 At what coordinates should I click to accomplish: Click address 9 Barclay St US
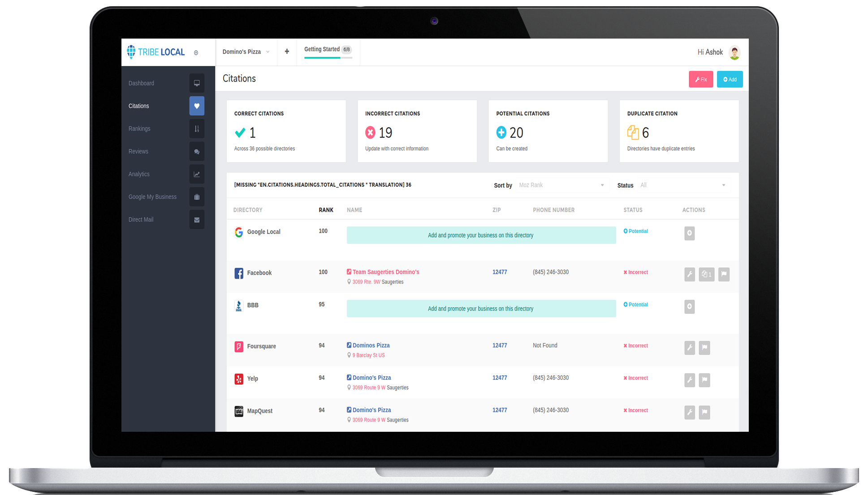(368, 356)
